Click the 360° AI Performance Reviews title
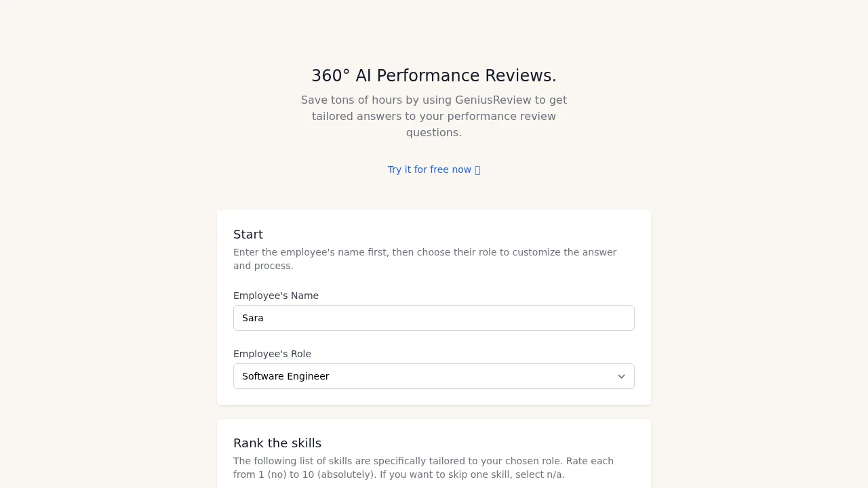Viewport: 868px width, 488px height. 434,76
